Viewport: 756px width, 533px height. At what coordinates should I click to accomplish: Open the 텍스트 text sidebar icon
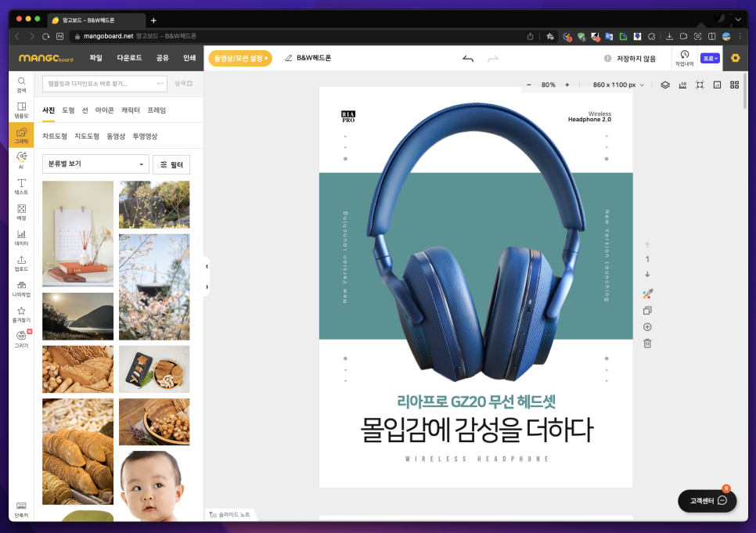(x=21, y=186)
